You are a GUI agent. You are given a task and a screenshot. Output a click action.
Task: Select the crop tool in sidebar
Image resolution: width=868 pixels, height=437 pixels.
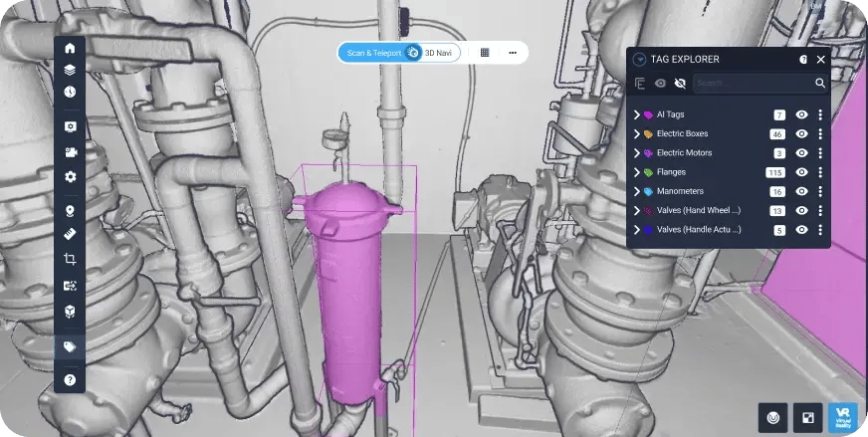[x=70, y=259]
